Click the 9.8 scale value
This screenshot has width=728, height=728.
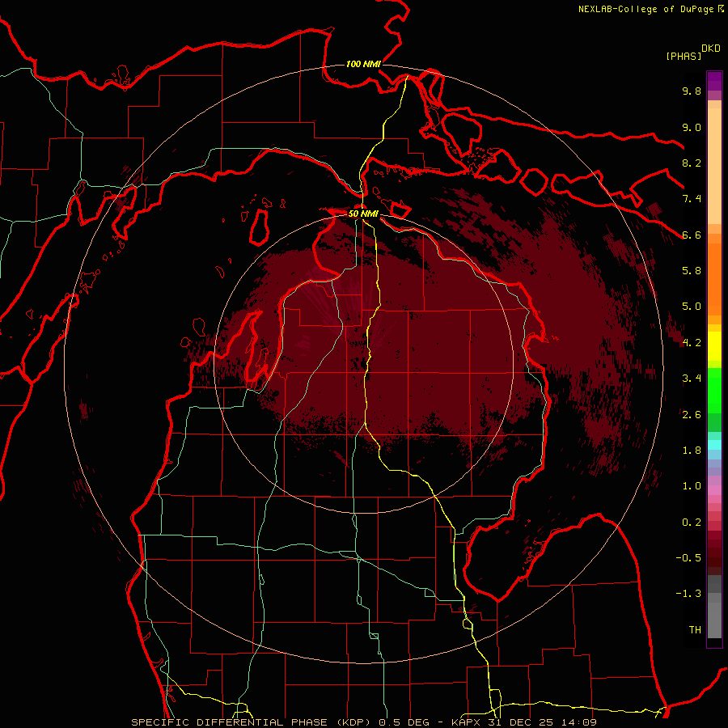click(692, 91)
